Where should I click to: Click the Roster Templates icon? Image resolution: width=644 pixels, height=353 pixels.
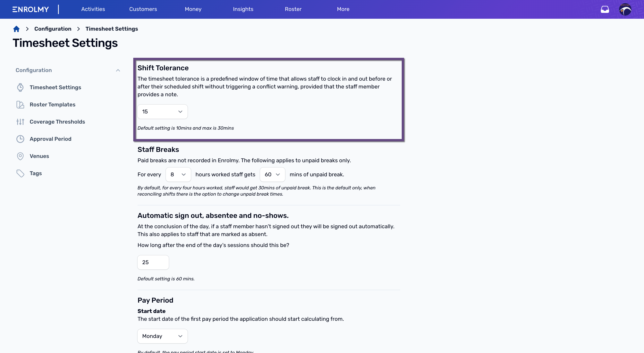[20, 105]
